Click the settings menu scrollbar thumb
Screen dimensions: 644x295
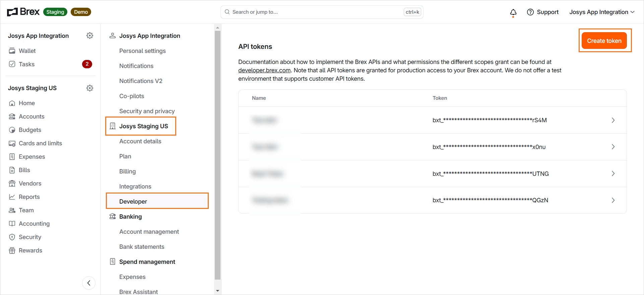pyautogui.click(x=217, y=155)
